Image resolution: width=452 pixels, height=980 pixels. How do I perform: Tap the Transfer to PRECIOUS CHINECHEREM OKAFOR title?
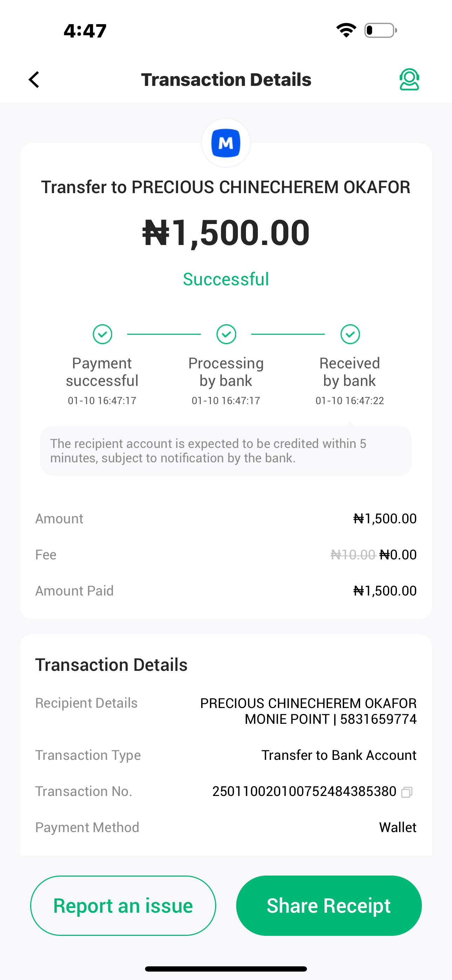coord(226,187)
